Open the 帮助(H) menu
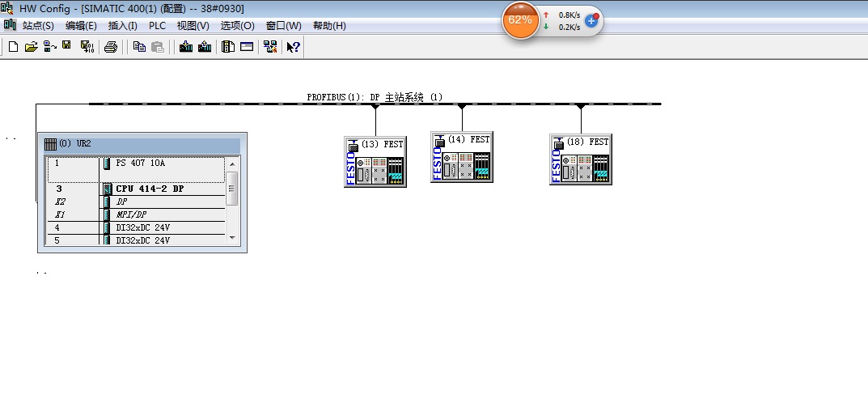Viewport: 868px width, 399px height. point(329,25)
